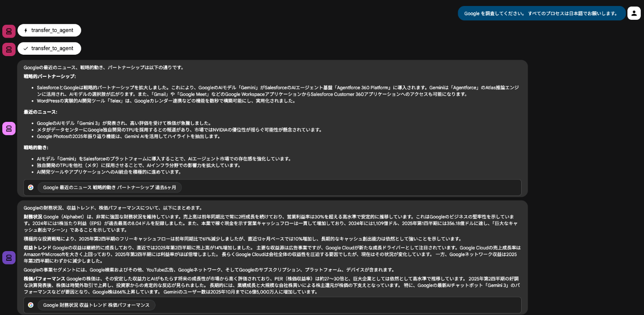Click the lightning bolt icon in transfer_to_agent chip
The height and width of the screenshot is (315, 644).
click(26, 30)
